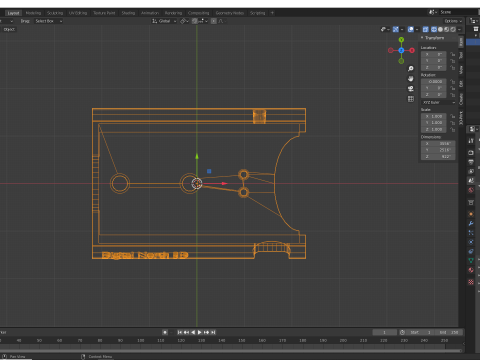The height and width of the screenshot is (360, 480).
Task: Open the Object menu in viewport header
Action: [x=9, y=29]
